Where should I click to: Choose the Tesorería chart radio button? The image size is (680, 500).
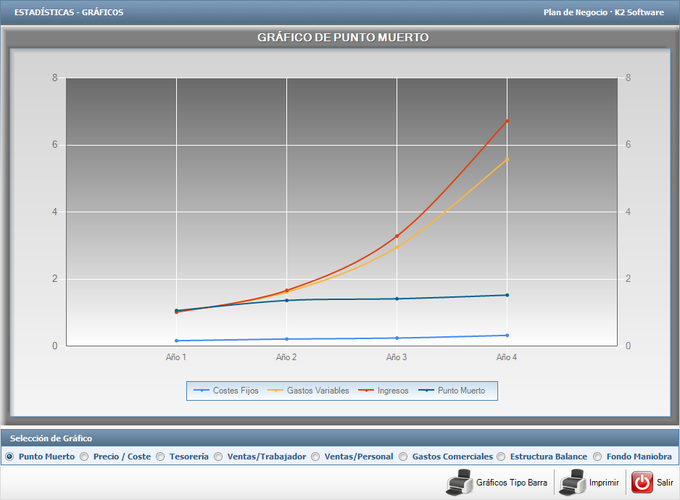pos(160,457)
